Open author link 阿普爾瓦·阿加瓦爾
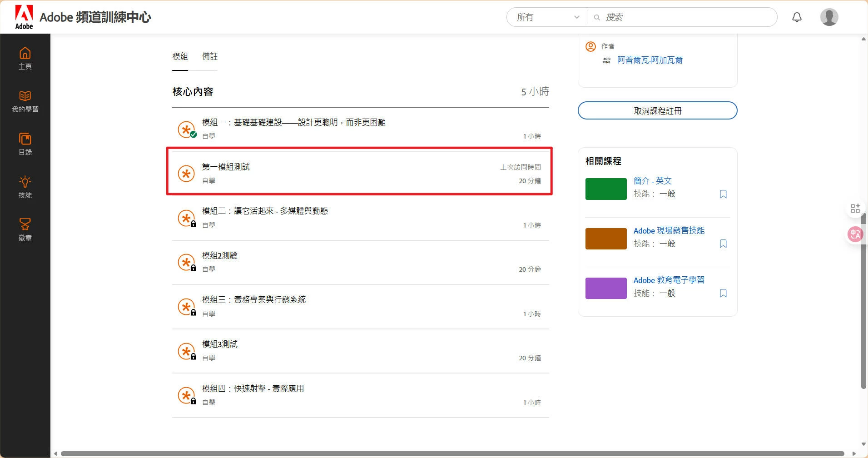 pyautogui.click(x=650, y=60)
